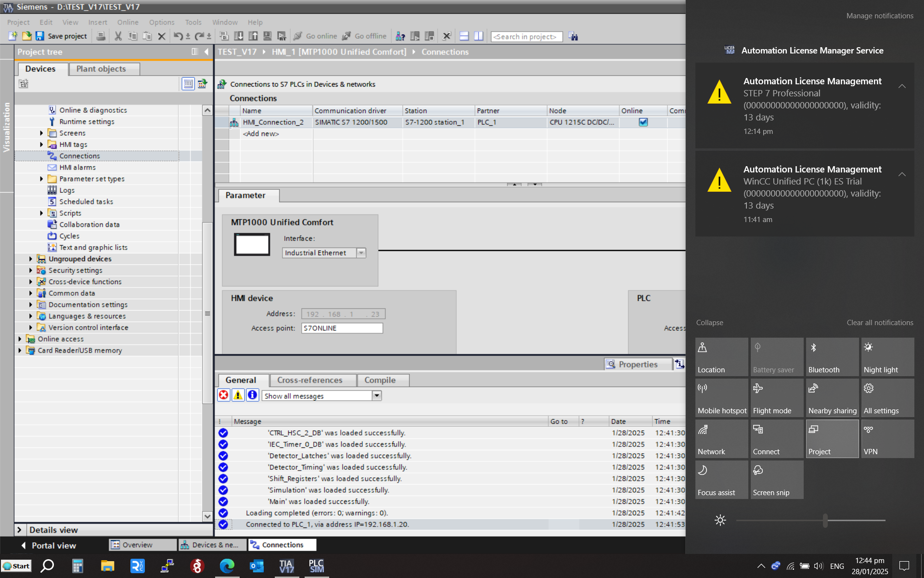924x578 pixels.
Task: Click the cut scissors toolbar icon
Action: [x=118, y=36]
